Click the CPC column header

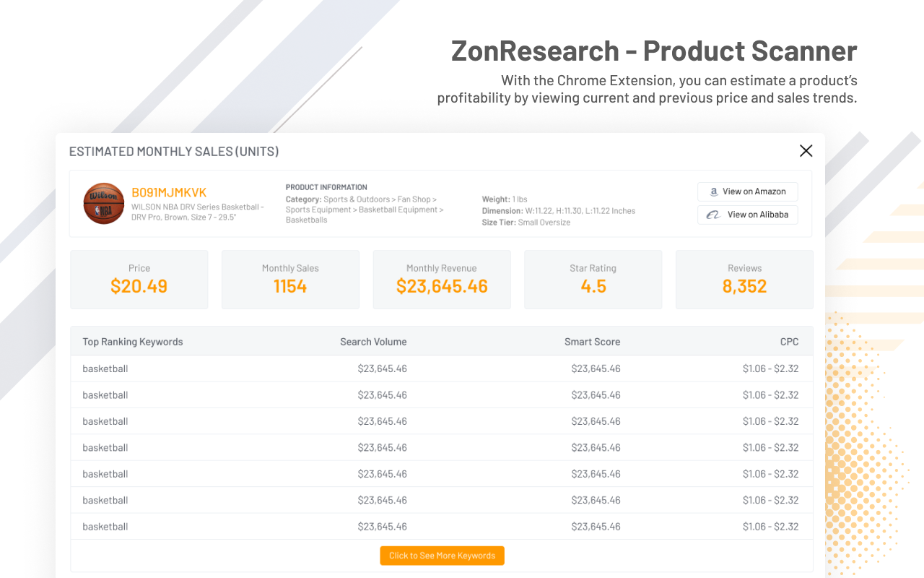[789, 342]
